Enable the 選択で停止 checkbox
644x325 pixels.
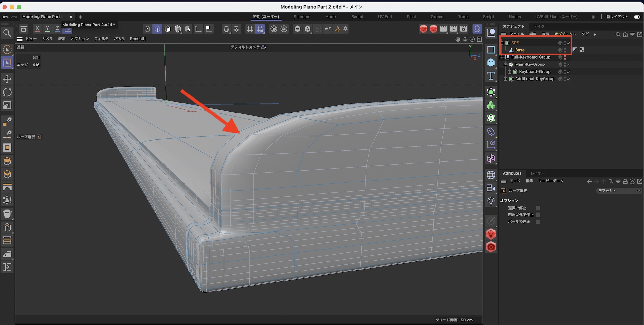[538, 208]
